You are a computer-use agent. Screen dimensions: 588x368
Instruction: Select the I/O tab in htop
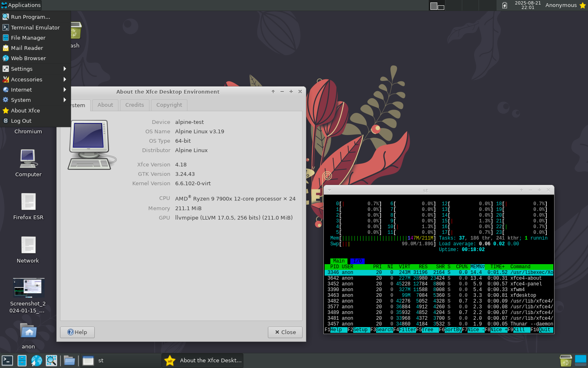(358, 261)
